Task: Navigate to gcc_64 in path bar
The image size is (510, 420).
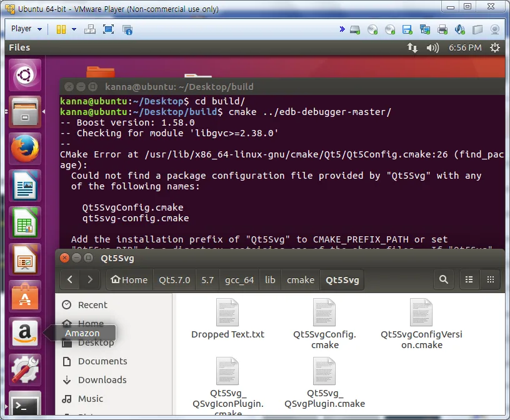Action: [x=239, y=280]
